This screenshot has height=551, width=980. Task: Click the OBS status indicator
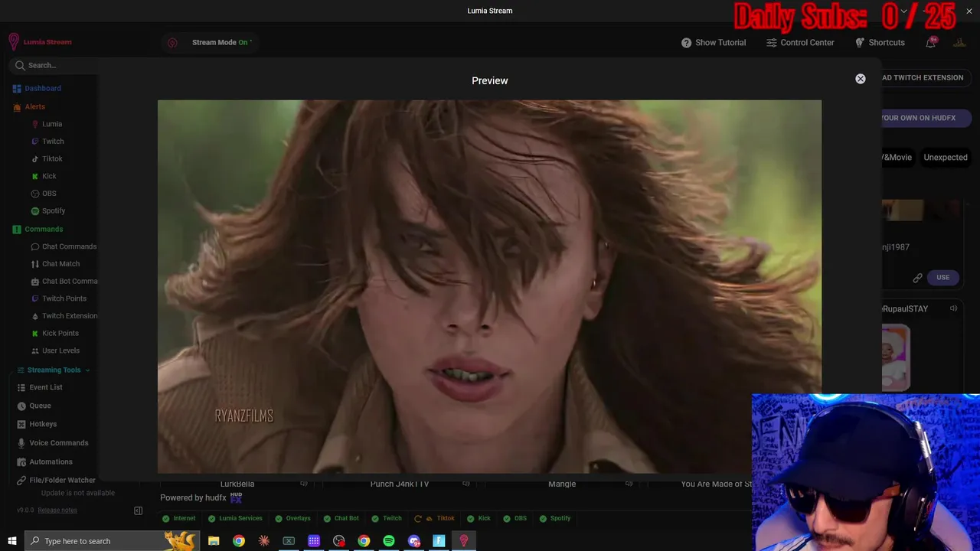tap(515, 518)
